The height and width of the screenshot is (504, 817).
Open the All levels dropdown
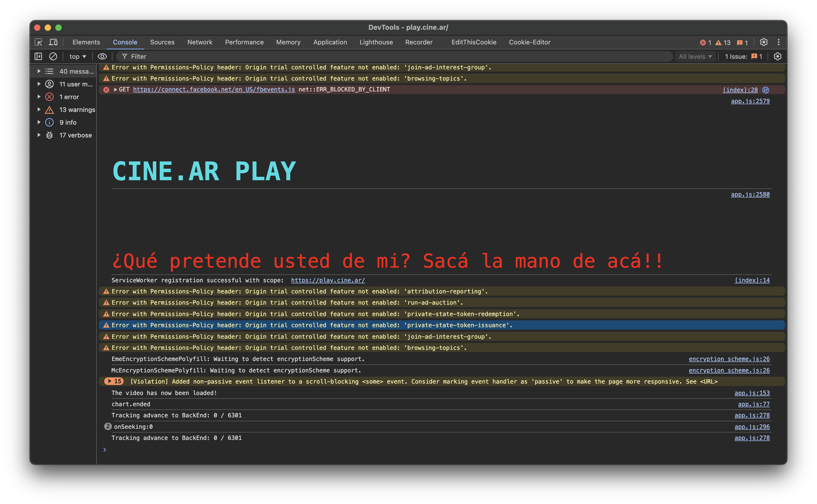coord(695,56)
